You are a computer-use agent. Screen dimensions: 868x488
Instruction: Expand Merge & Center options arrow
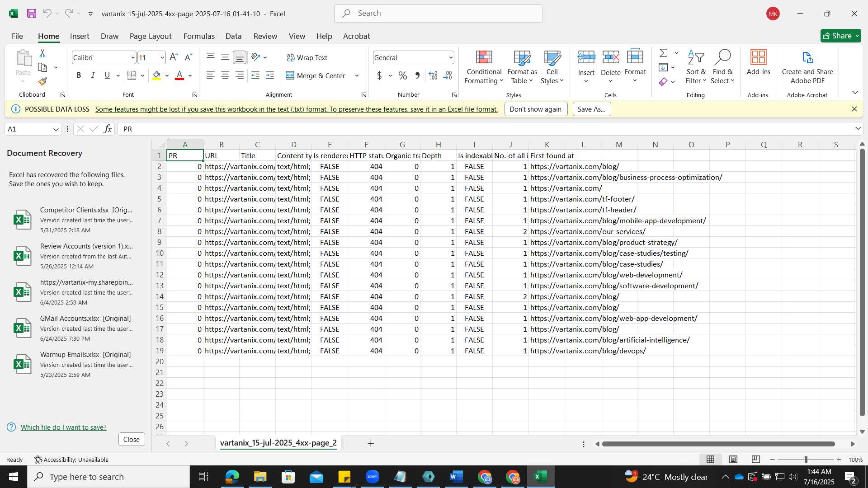tap(357, 75)
